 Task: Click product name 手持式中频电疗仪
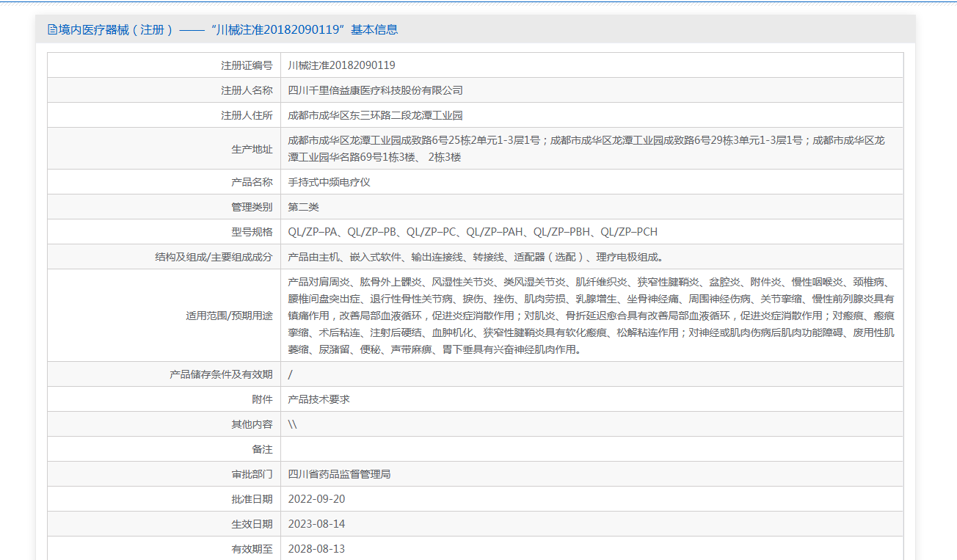(x=330, y=182)
